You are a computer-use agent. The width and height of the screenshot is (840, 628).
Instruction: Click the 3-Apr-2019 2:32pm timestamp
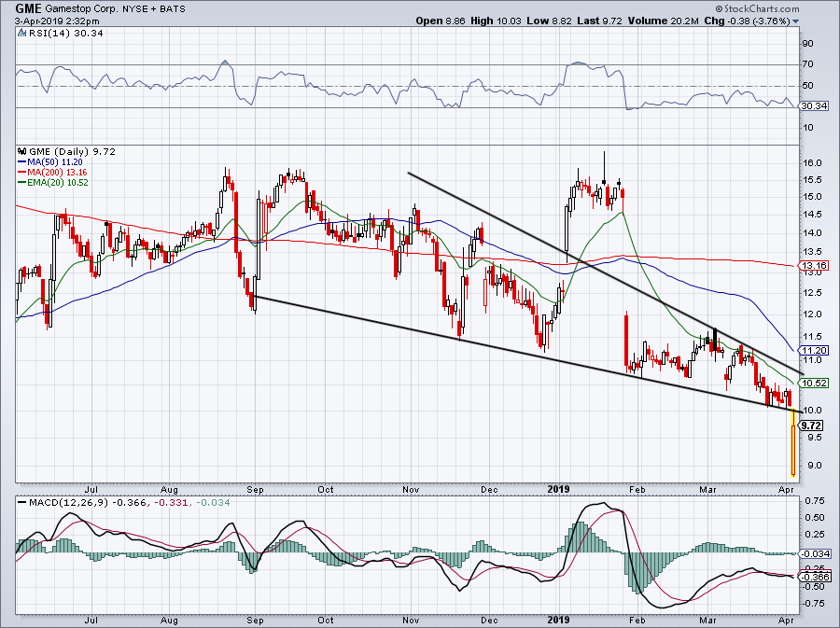point(57,21)
